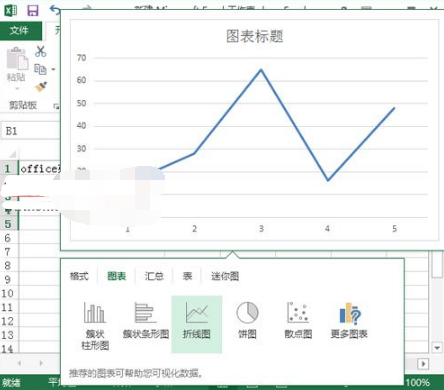This screenshot has width=444, height=390.
Task: Expand the Copy dropdown arrow
Action: (x=53, y=70)
